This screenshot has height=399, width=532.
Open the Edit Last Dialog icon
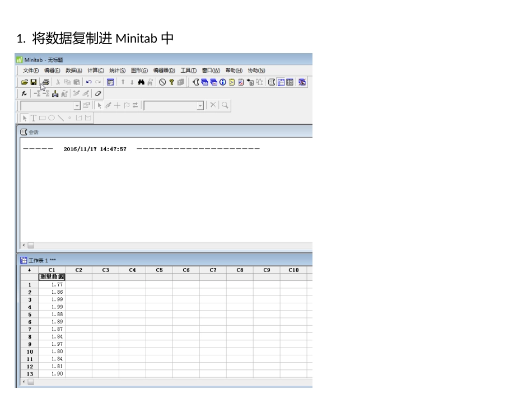pyautogui.click(x=110, y=82)
